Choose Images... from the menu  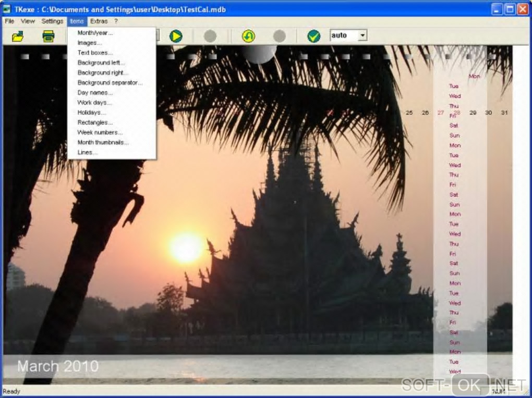click(x=112, y=43)
